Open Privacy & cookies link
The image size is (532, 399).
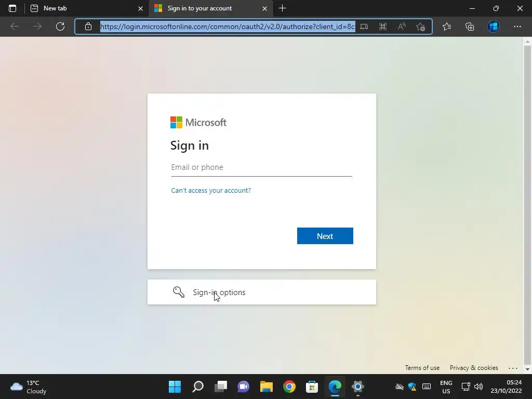click(474, 368)
